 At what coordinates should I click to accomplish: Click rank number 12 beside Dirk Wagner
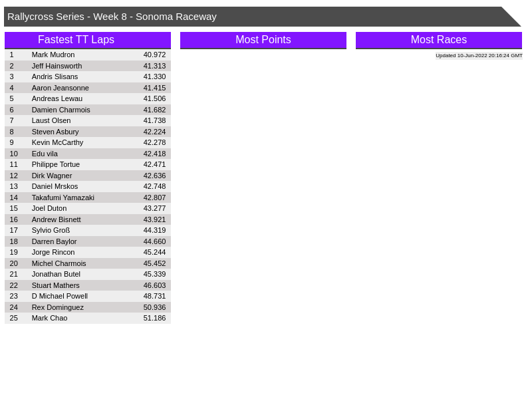click(x=14, y=176)
